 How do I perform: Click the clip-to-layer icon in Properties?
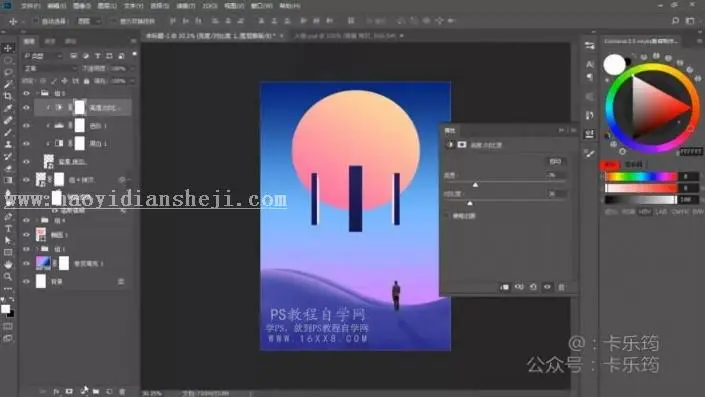tap(504, 287)
